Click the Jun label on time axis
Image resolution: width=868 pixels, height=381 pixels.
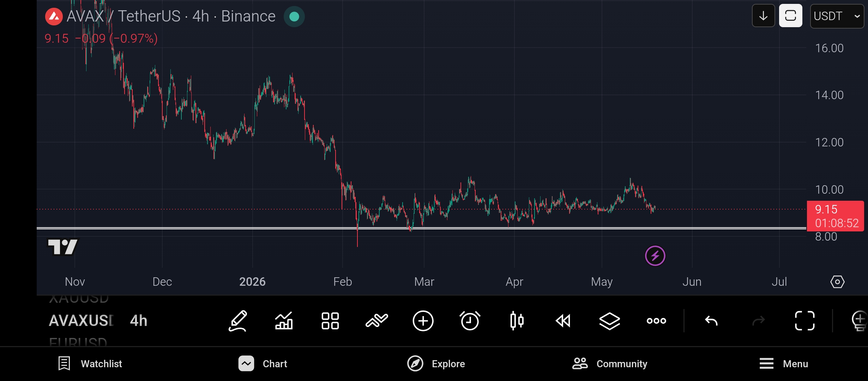(692, 282)
